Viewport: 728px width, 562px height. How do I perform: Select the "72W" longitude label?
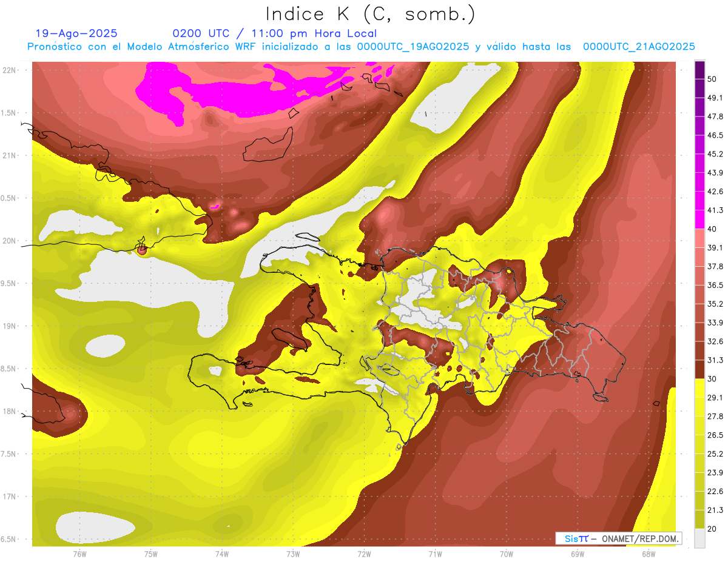click(x=364, y=554)
